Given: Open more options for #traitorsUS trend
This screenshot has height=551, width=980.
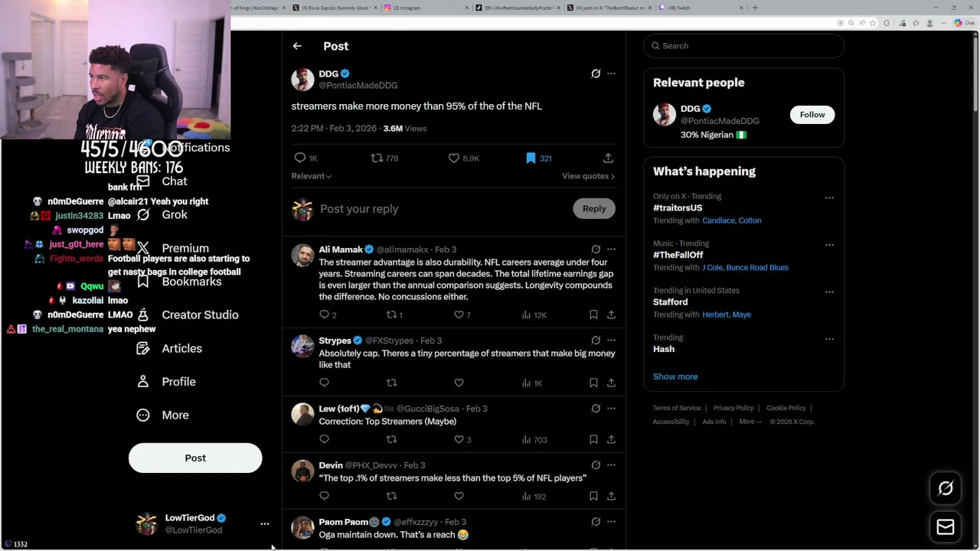Looking at the screenshot, I should pyautogui.click(x=829, y=197).
